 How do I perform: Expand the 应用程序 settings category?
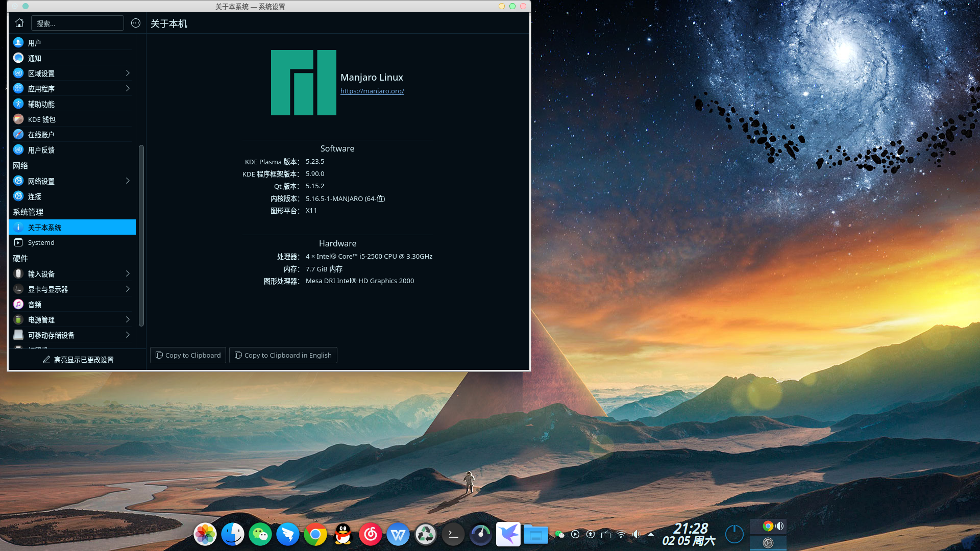pos(128,88)
